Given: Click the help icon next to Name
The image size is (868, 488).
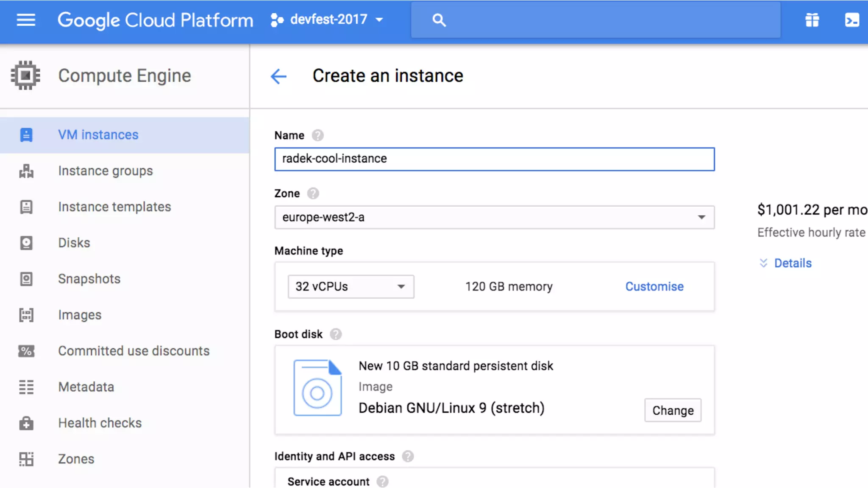Looking at the screenshot, I should [317, 136].
